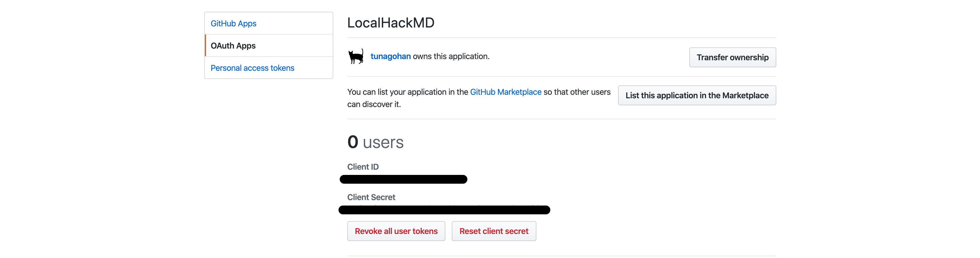Open the tunagohan owner profile link

[x=391, y=56]
